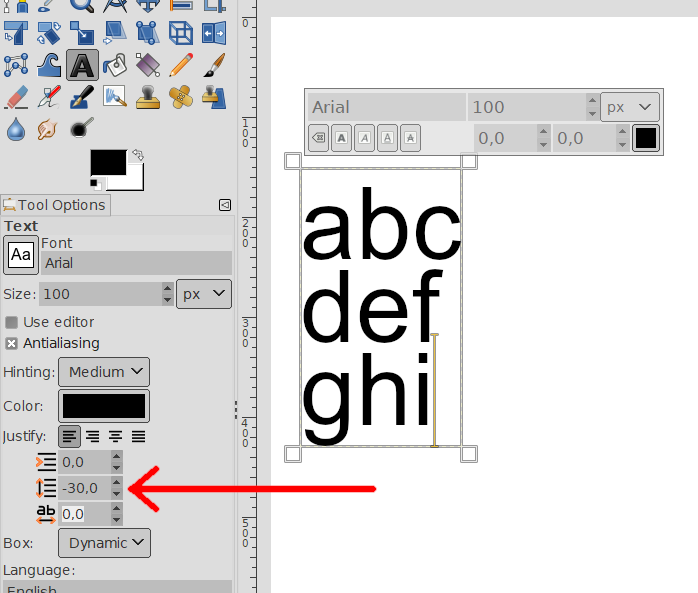Open the size unit px dropdown in Tool Options
The width and height of the screenshot is (698, 593).
[204, 294]
